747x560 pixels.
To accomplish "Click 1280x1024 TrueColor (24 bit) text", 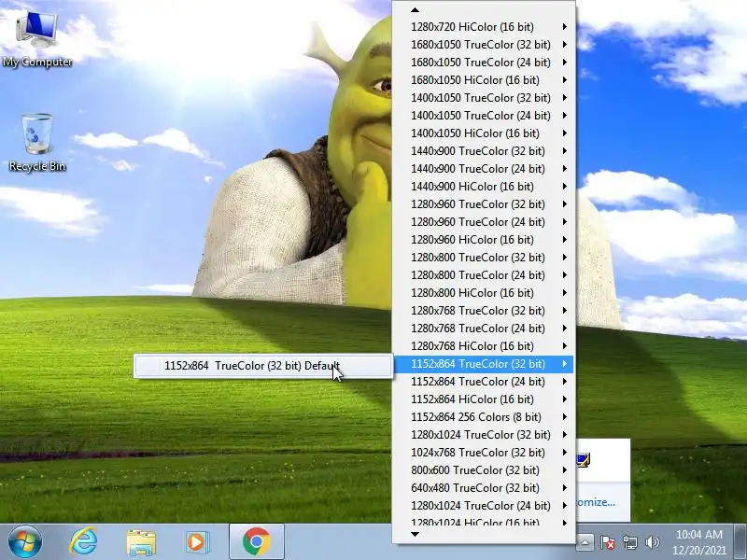I will pos(481,505).
